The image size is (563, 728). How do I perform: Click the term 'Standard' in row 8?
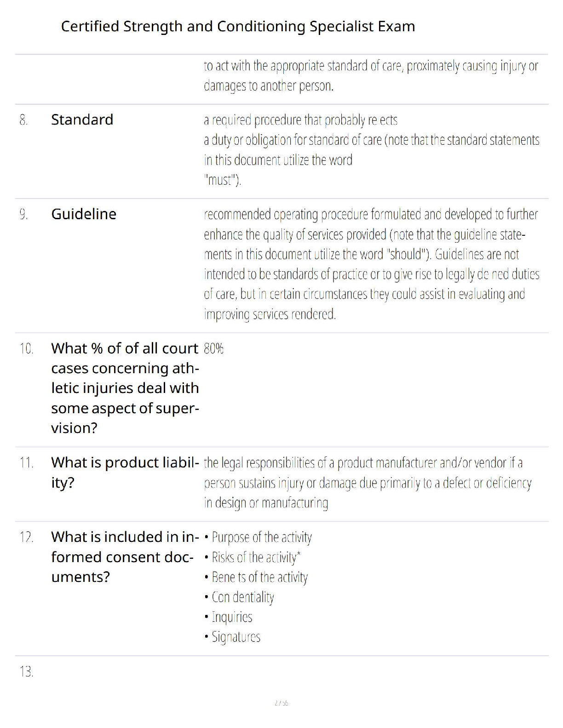click(x=82, y=119)
